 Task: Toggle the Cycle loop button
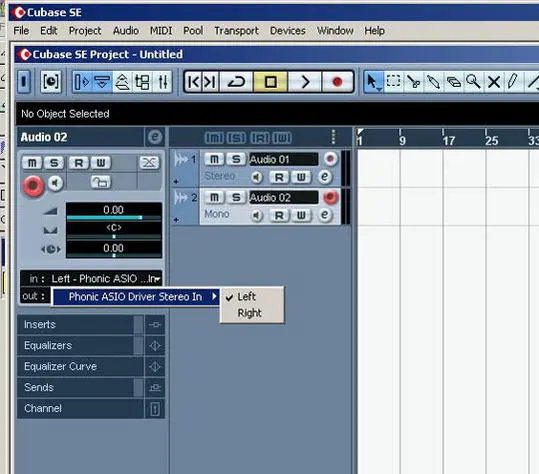[x=236, y=82]
